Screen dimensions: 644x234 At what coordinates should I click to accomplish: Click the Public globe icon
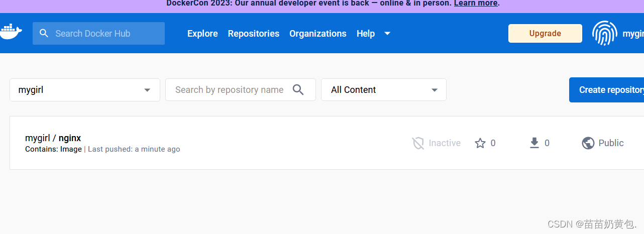(588, 143)
